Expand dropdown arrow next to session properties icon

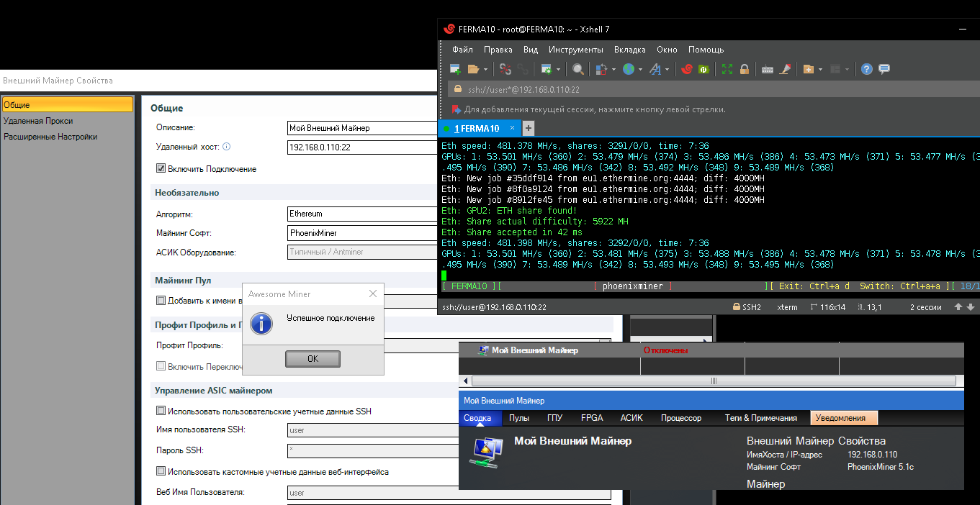click(559, 70)
